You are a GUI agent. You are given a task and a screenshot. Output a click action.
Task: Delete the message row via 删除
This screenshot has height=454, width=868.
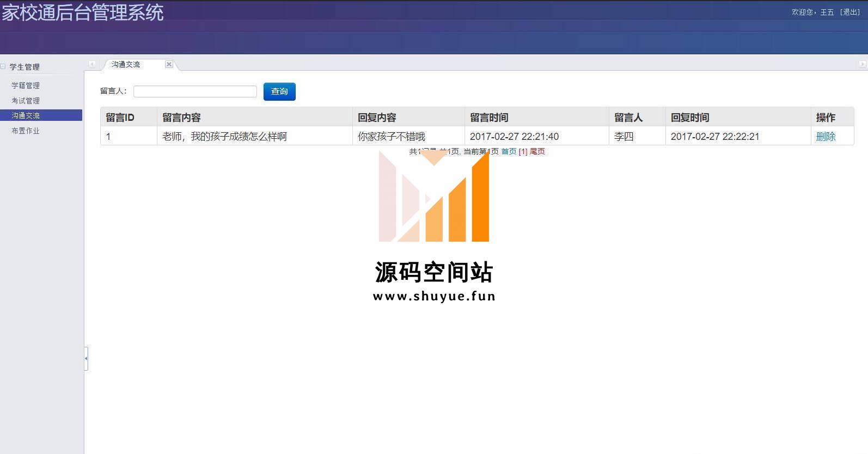coord(826,137)
